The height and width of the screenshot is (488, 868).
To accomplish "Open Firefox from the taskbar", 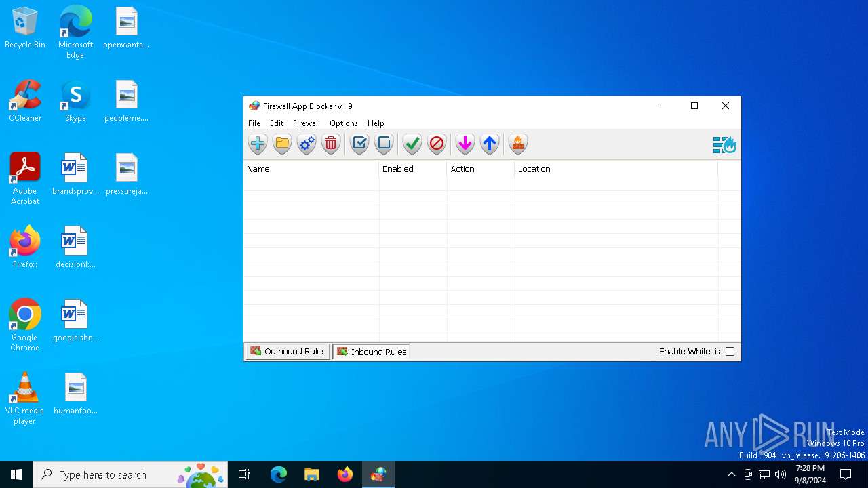I will (345, 474).
